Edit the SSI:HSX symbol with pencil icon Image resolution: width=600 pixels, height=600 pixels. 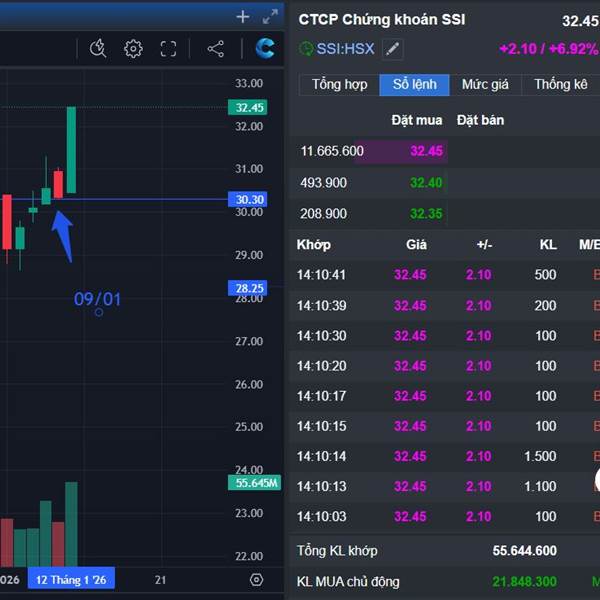(x=392, y=49)
